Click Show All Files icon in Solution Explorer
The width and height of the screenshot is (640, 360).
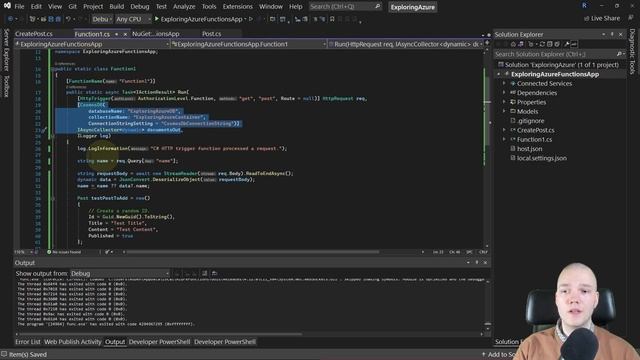557,44
